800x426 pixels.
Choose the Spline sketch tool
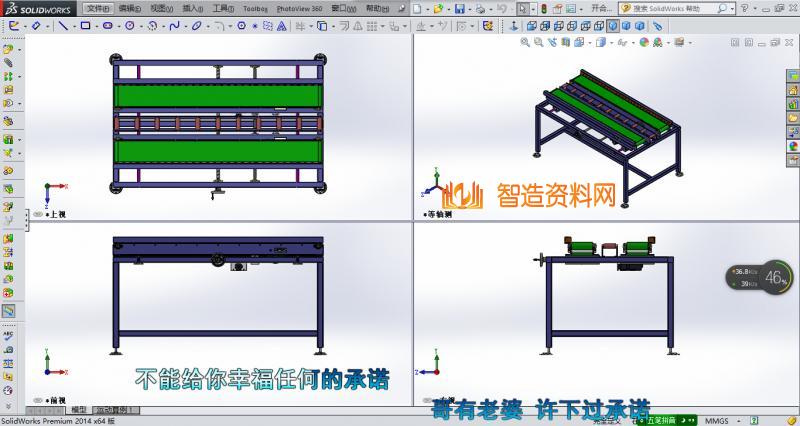pyautogui.click(x=173, y=24)
